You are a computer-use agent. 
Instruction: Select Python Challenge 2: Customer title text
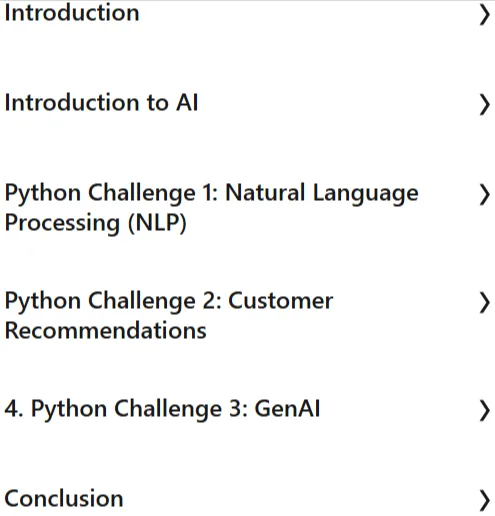(169, 301)
